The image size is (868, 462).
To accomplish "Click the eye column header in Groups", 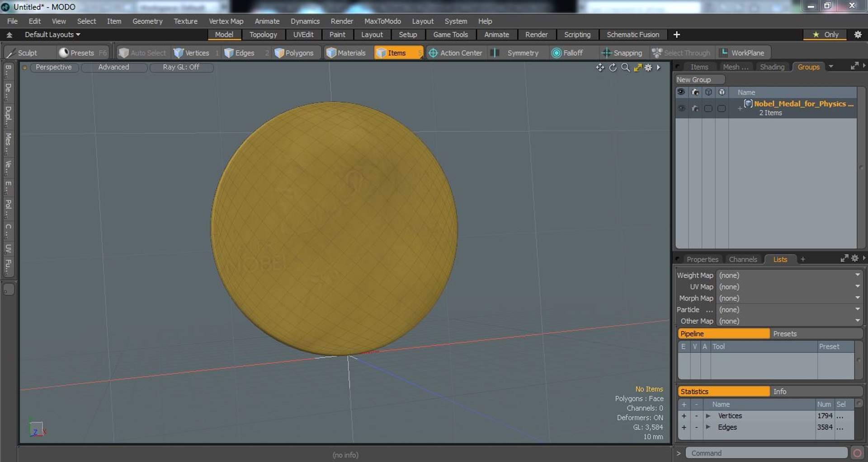I will pyautogui.click(x=681, y=92).
